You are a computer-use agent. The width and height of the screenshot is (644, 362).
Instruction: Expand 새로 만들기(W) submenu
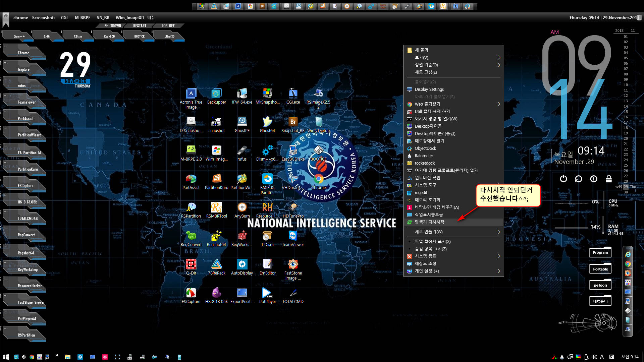(x=453, y=232)
